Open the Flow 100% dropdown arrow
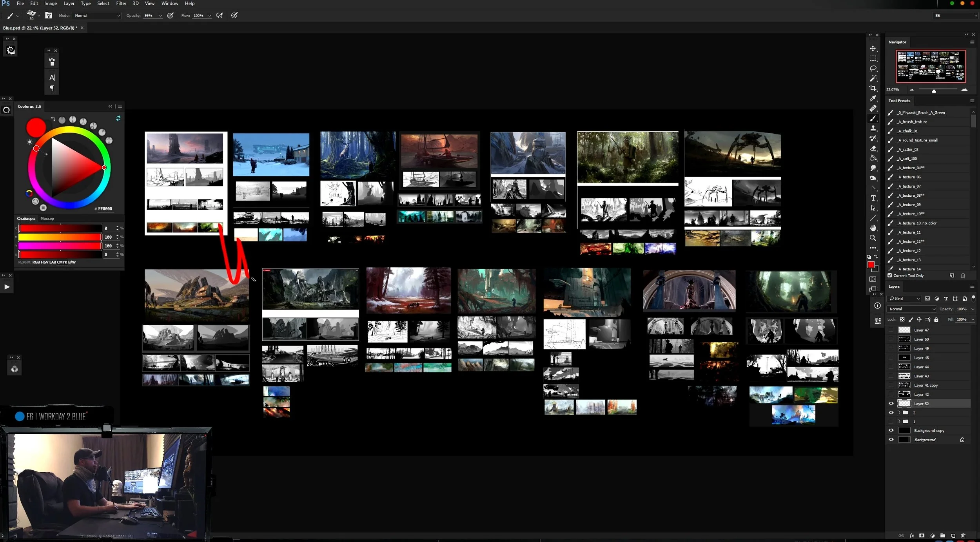Viewport: 980px width, 542px height. [x=210, y=16]
